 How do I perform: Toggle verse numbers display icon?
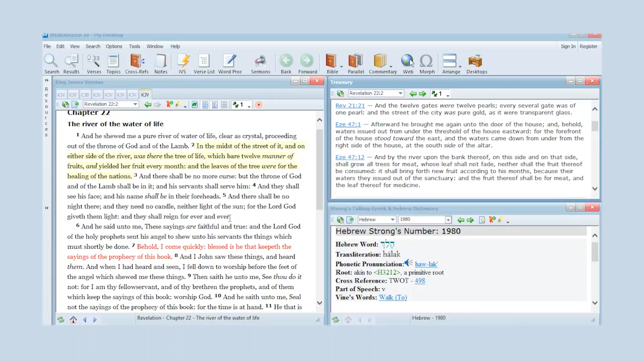point(195,105)
